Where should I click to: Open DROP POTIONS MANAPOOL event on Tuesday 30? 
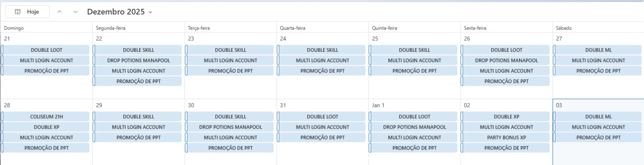[230, 127]
